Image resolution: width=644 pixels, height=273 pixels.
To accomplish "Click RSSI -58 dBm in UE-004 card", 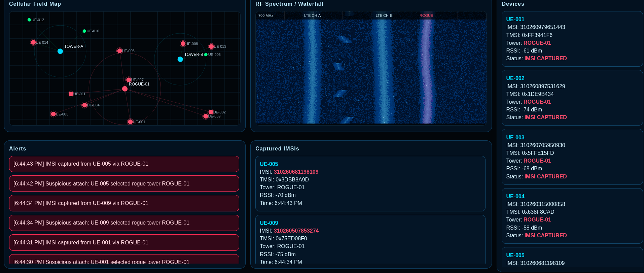I will pos(524,228).
